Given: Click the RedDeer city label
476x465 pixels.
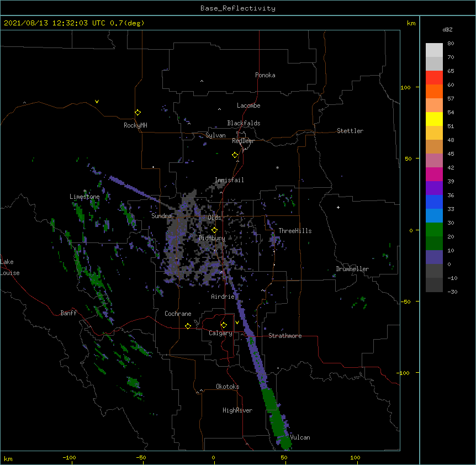Looking at the screenshot, I should tap(243, 141).
